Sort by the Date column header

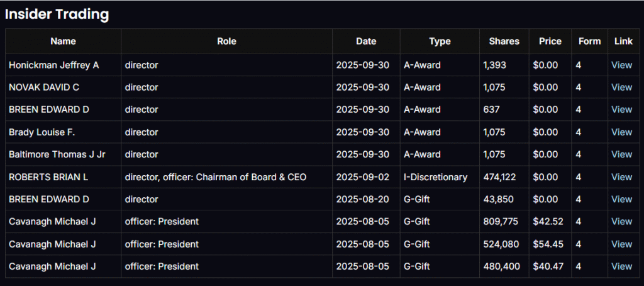(366, 42)
